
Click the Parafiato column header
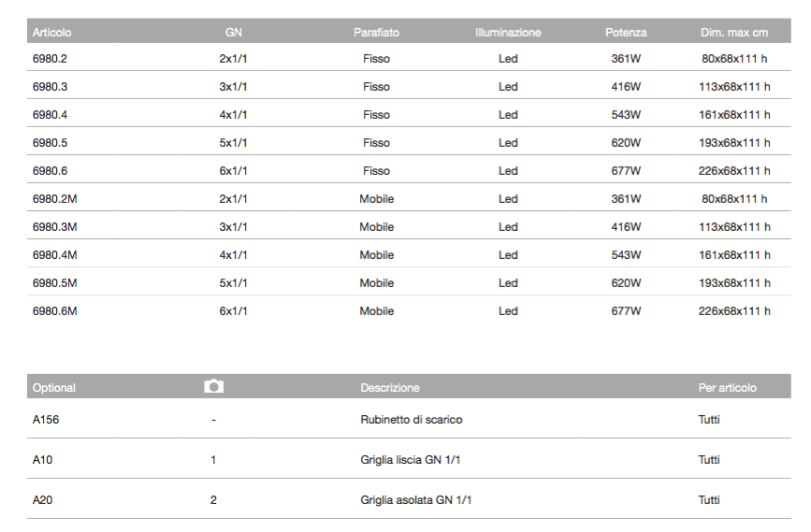pyautogui.click(x=377, y=32)
